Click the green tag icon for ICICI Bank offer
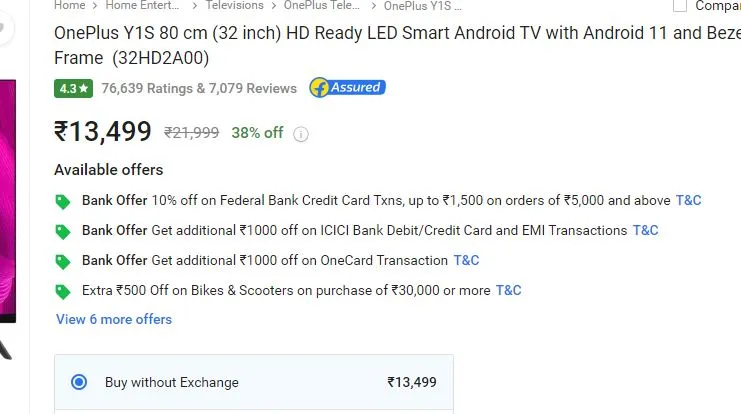The width and height of the screenshot is (741, 414). tap(62, 232)
